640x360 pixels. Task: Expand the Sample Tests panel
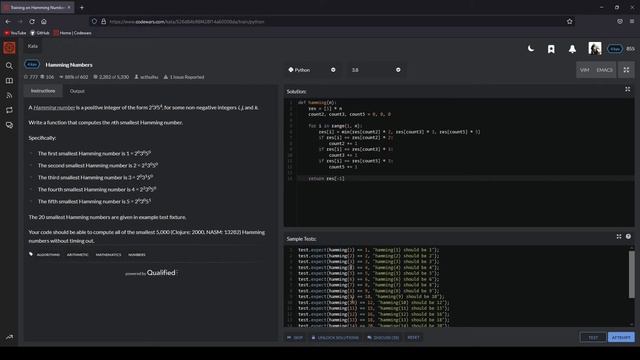[x=619, y=236]
